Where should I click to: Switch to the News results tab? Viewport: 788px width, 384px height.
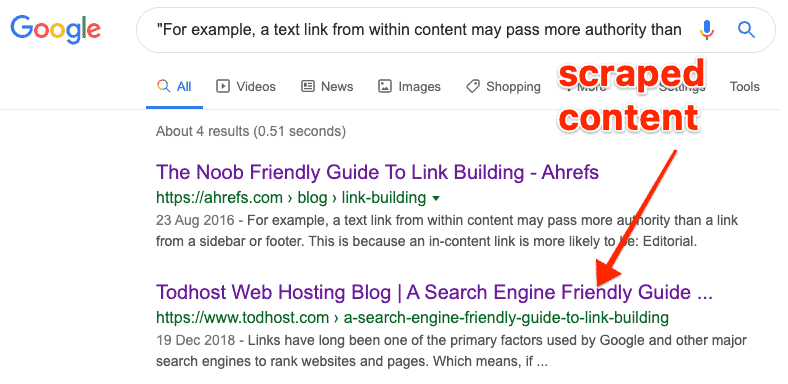pos(327,86)
